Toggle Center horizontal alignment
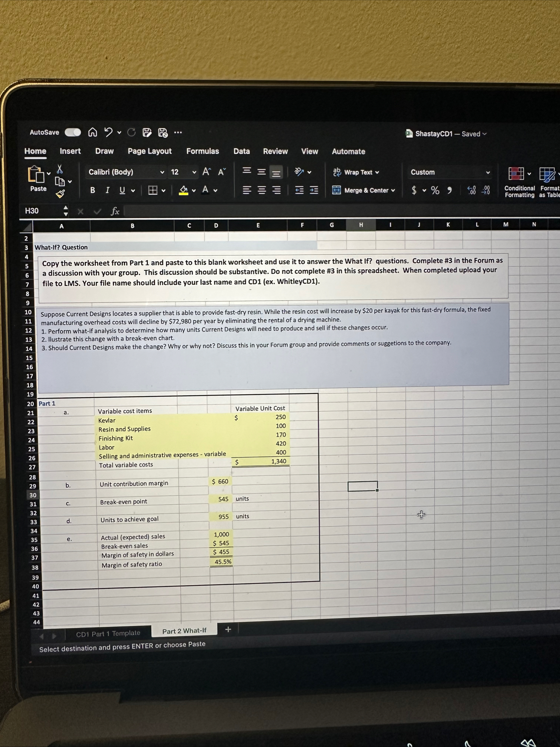The image size is (560, 747). point(261,190)
